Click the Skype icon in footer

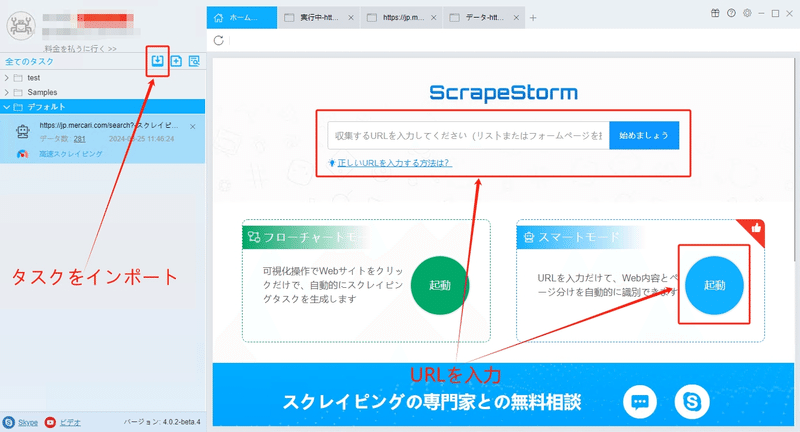(9, 422)
